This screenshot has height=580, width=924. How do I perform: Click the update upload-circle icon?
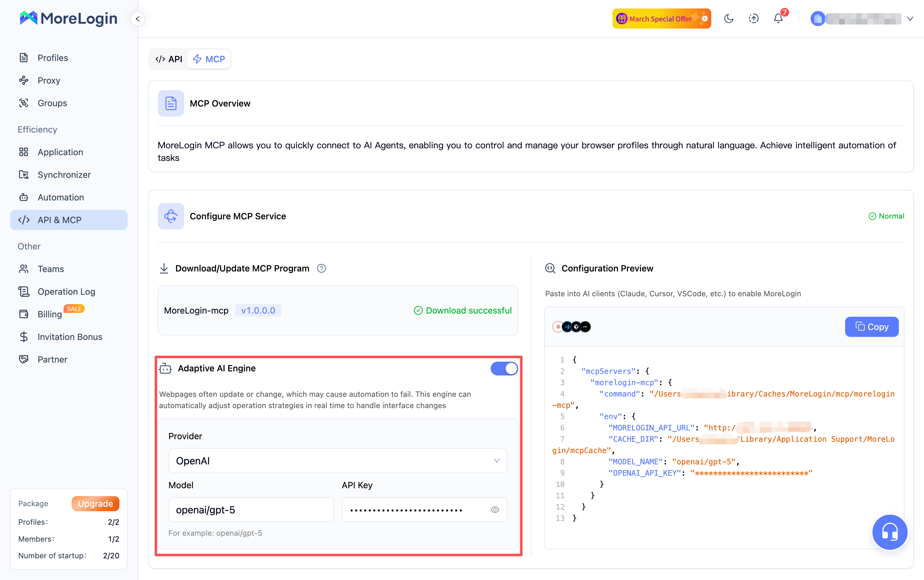754,19
